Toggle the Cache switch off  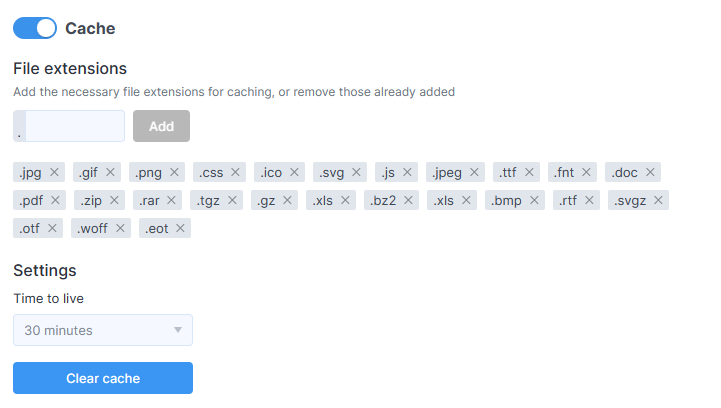pos(35,28)
